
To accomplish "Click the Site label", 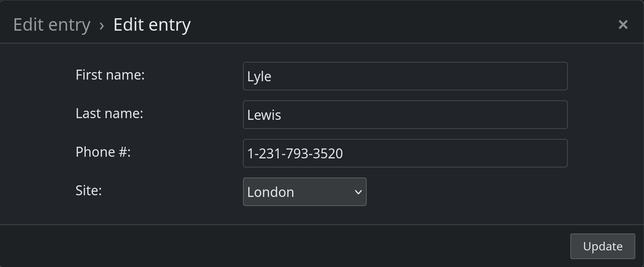I will coord(89,191).
